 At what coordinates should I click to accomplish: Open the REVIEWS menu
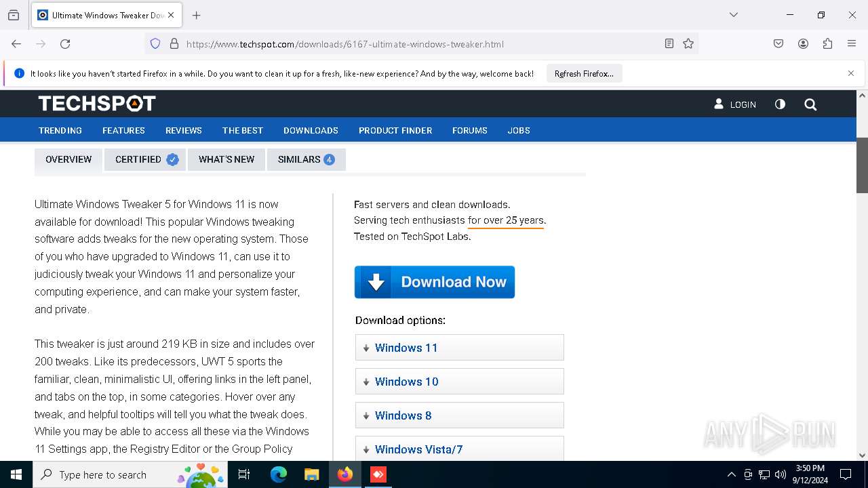tap(184, 130)
